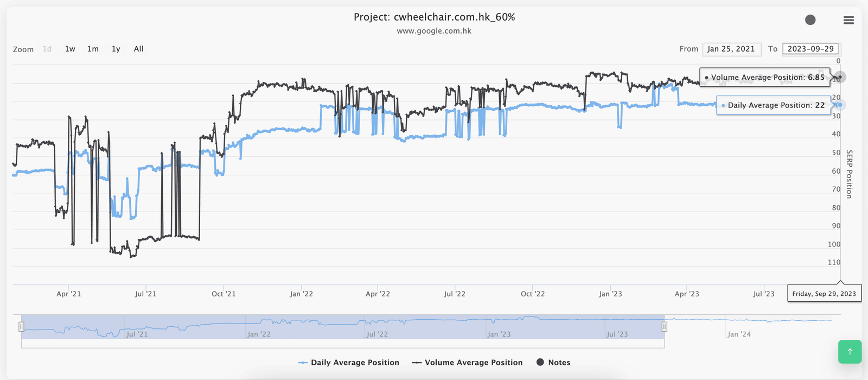The width and height of the screenshot is (868, 380).
Task: Click the green scroll-to-top arrow button
Action: point(850,352)
